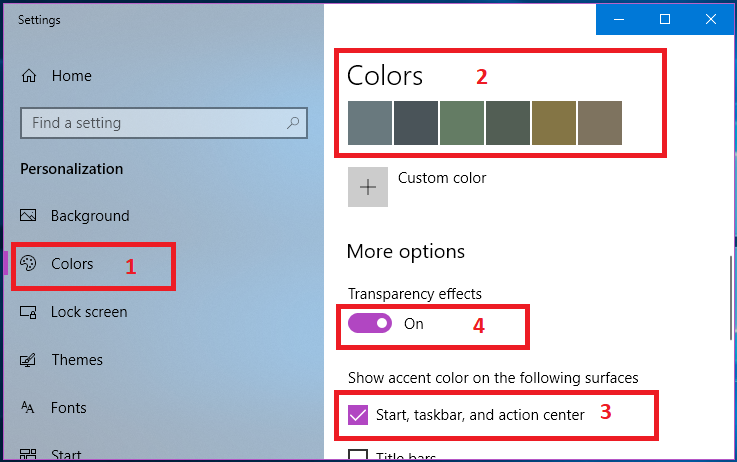737x462 pixels.
Task: Check the Title bars checkbox
Action: [x=358, y=456]
